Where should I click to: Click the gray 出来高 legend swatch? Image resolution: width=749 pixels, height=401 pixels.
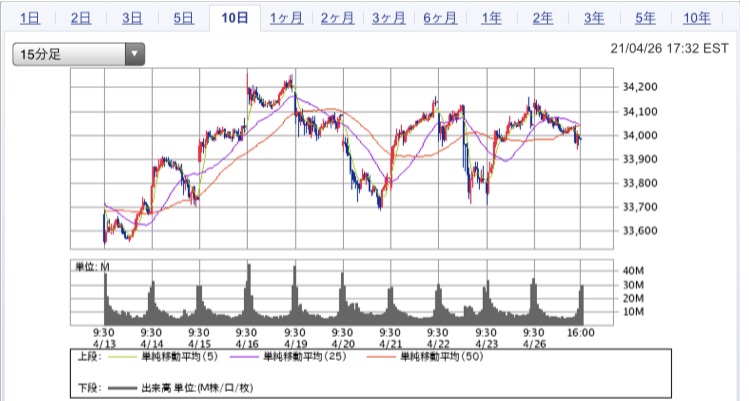point(123,388)
